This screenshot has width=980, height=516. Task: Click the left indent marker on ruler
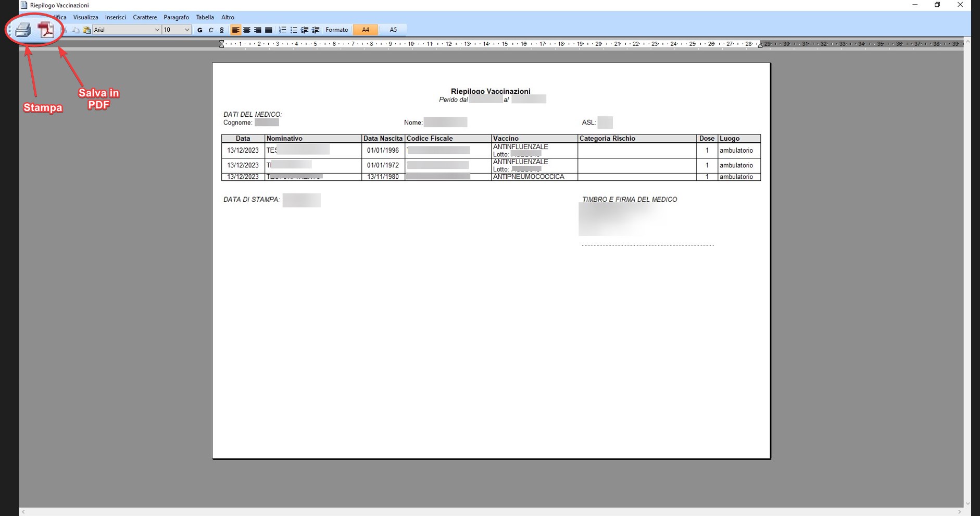(222, 44)
